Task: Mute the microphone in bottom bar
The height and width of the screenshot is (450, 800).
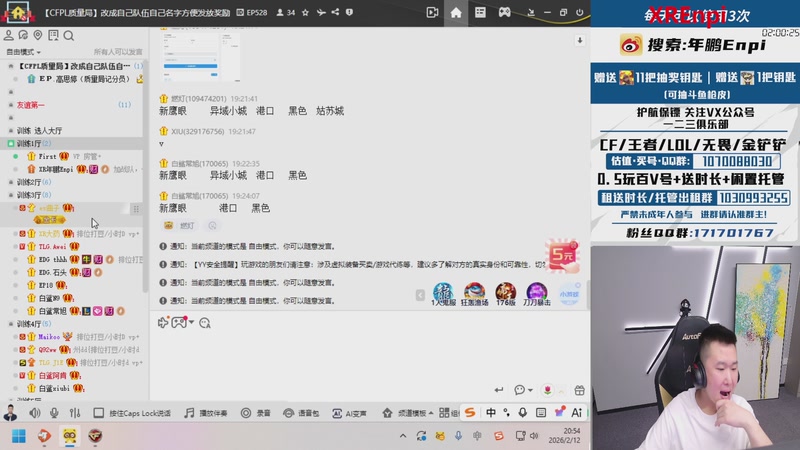Action: coord(54,413)
